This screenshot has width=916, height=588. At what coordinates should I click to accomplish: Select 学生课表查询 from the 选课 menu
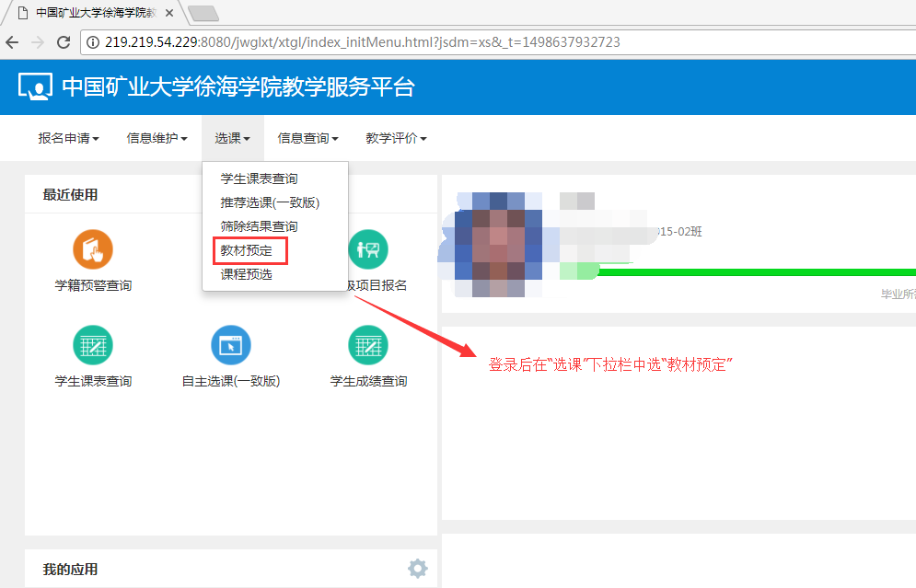259,179
